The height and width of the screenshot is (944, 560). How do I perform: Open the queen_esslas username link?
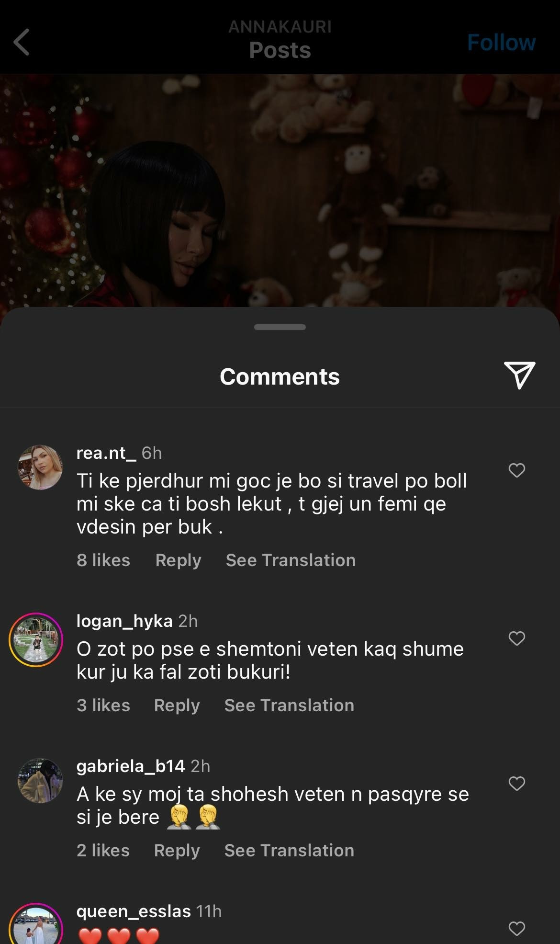click(x=134, y=911)
